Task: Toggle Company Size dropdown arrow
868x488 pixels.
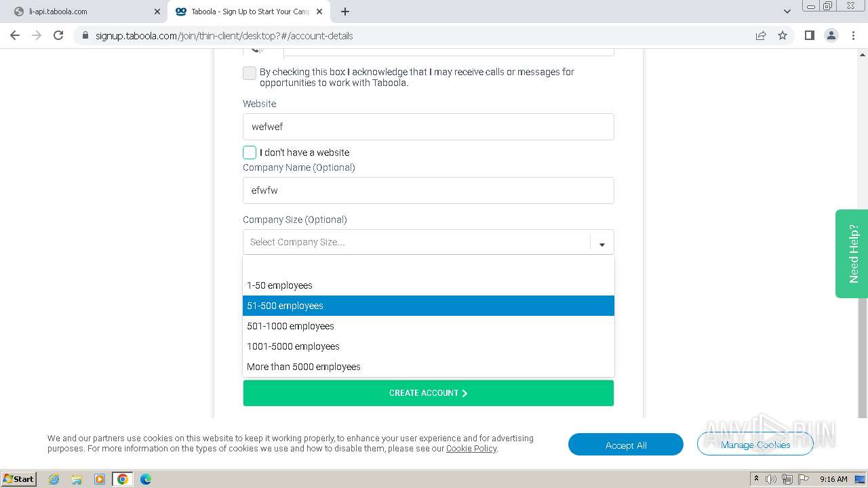Action: [x=601, y=243]
